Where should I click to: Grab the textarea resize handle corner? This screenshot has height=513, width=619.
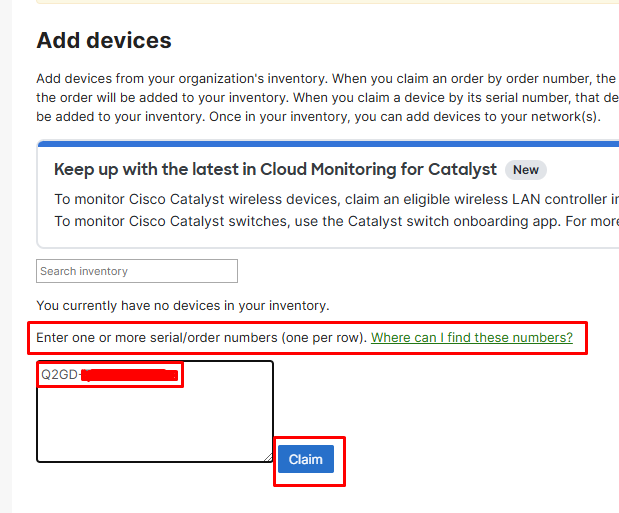(268, 457)
